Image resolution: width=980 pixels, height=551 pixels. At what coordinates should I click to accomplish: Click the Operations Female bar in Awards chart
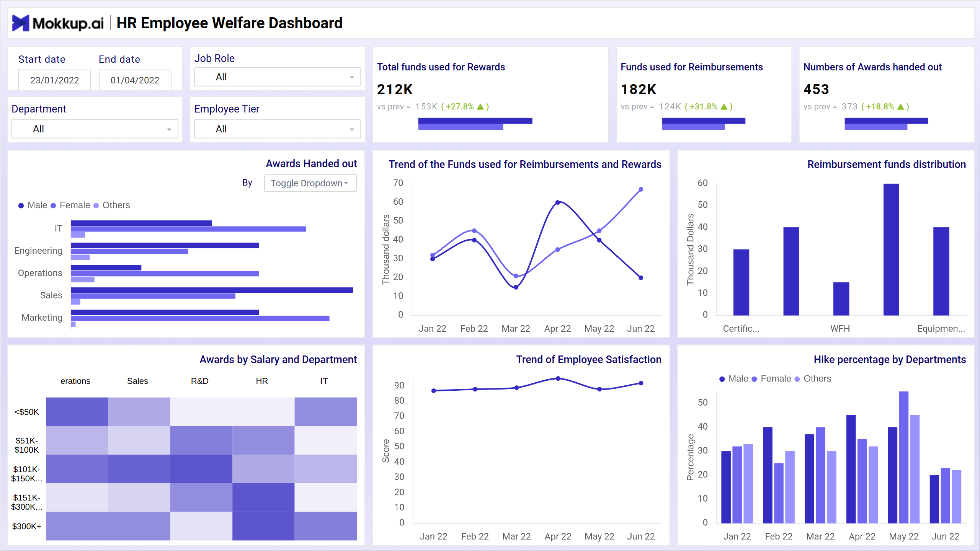pos(165,274)
